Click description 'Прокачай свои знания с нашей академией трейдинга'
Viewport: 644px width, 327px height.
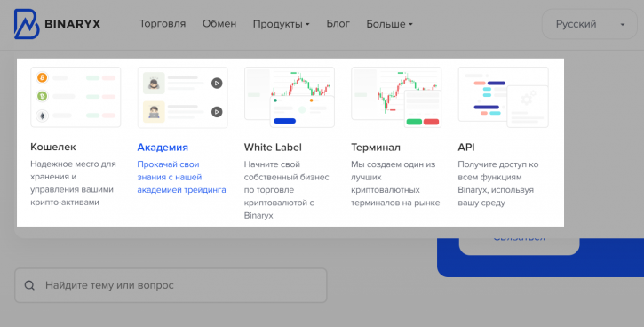coord(181,177)
